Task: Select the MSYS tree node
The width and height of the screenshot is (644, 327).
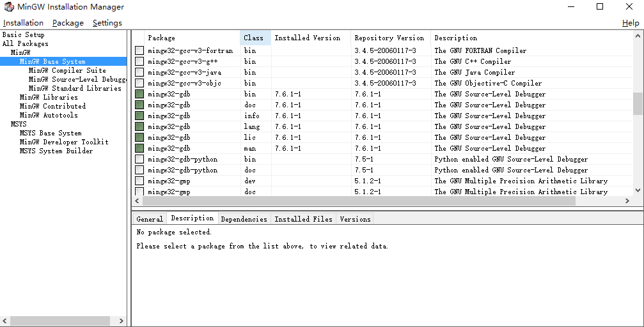Action: coord(19,124)
